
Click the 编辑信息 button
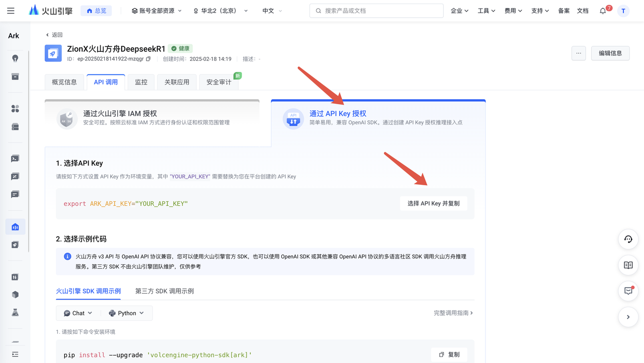point(610,53)
